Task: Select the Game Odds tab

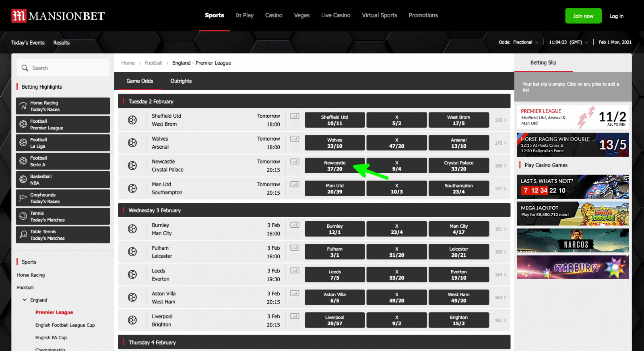Action: coord(140,81)
